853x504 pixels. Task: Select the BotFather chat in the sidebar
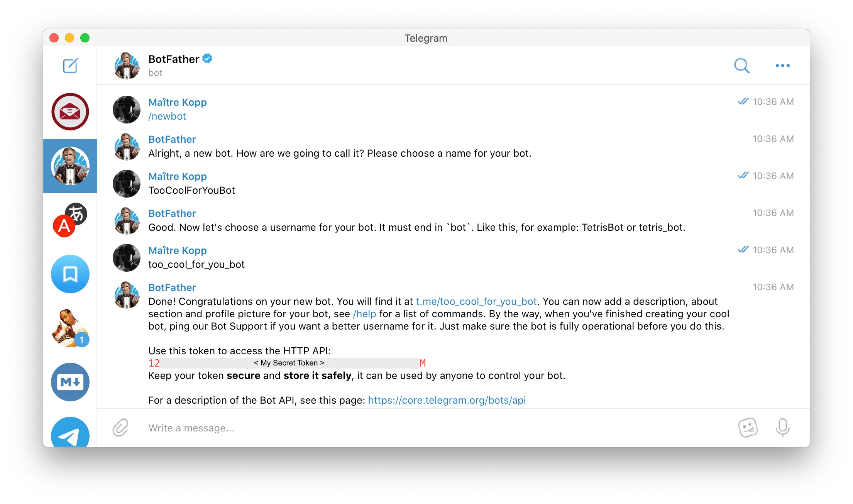(x=70, y=166)
